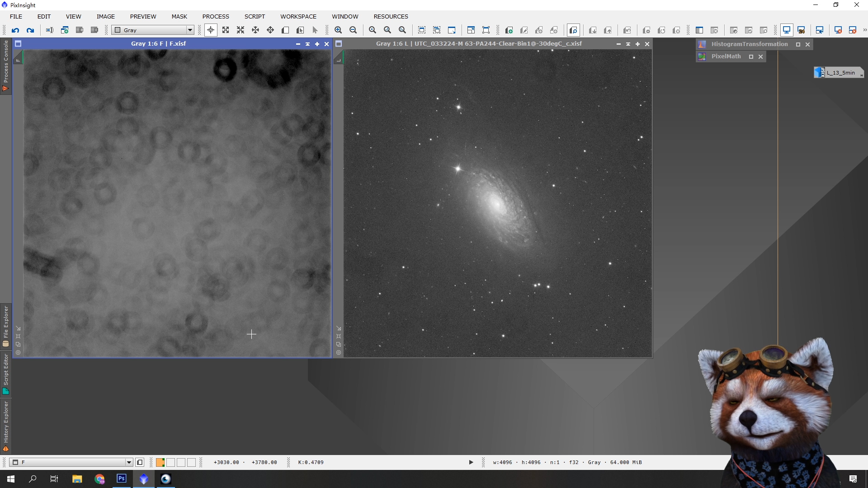868x488 pixels.
Task: Select the zoom-out mode icon with arrows inward
Action: (x=241, y=30)
